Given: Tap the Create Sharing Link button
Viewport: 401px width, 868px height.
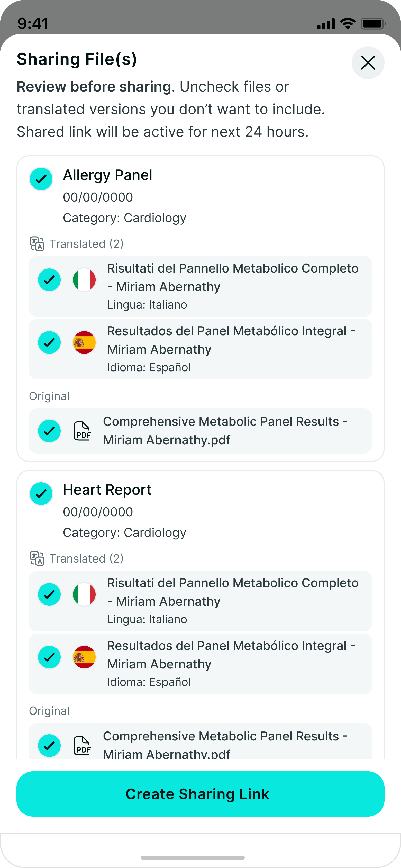Looking at the screenshot, I should (200, 794).
